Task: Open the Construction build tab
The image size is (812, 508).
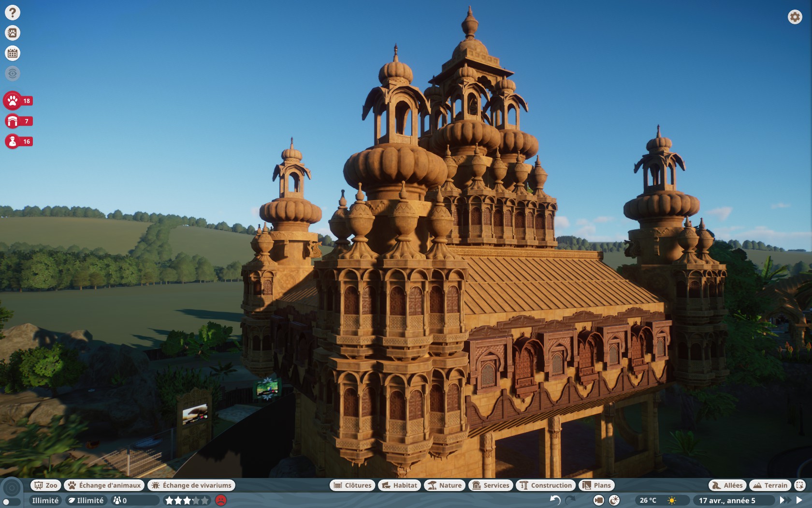Action: pyautogui.click(x=546, y=485)
